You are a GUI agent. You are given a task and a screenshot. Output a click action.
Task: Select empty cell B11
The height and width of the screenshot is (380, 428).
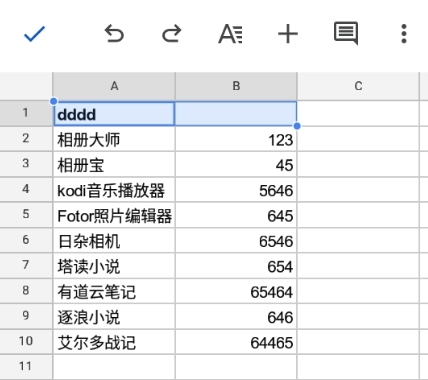coord(236,367)
